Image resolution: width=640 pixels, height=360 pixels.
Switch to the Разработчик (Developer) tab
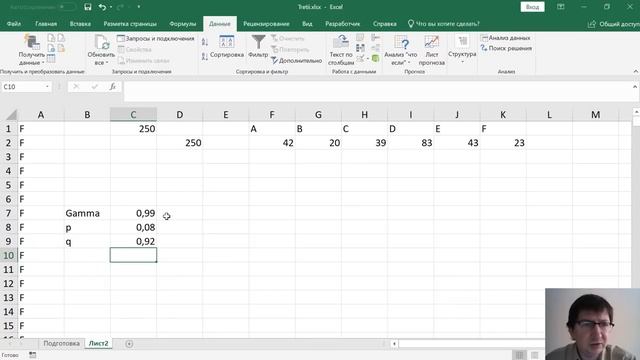pyautogui.click(x=342, y=24)
